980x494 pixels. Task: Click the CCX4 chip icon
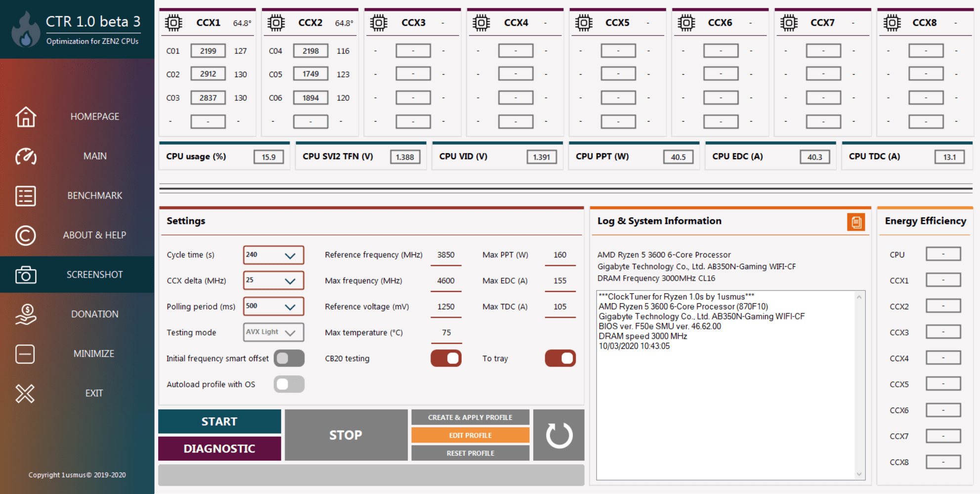tap(481, 23)
